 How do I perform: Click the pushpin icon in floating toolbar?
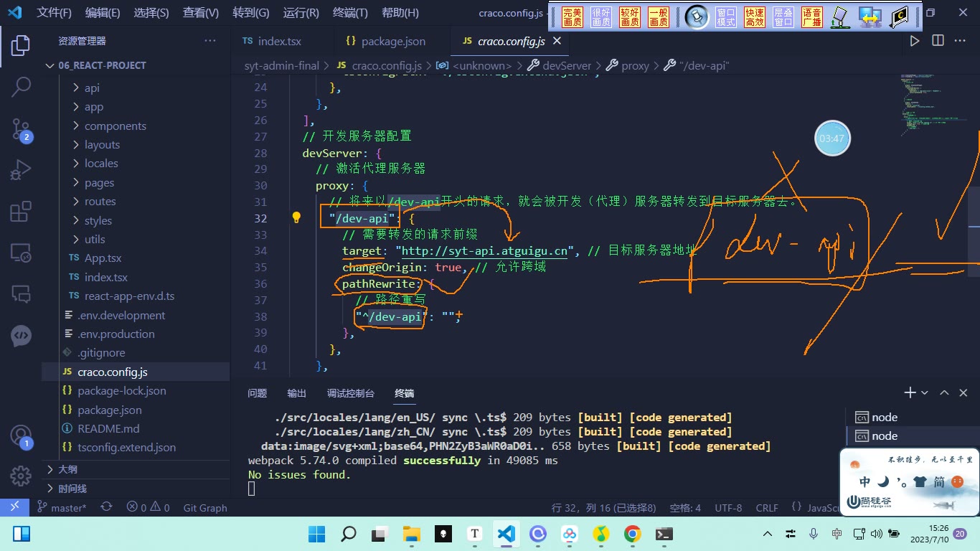(696, 17)
